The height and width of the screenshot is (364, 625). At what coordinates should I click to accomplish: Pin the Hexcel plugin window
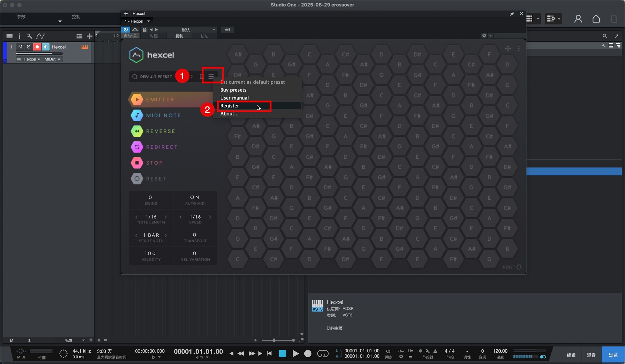tap(512, 14)
